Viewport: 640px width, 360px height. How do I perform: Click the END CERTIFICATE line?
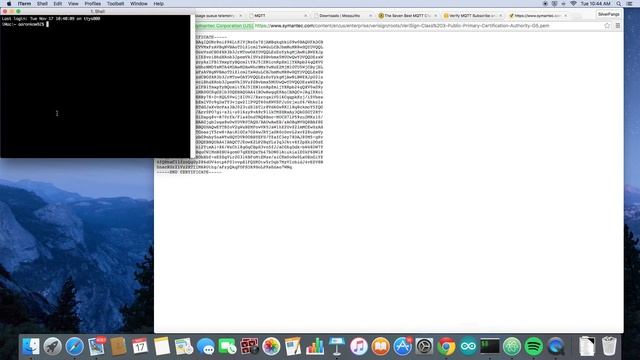click(x=189, y=172)
